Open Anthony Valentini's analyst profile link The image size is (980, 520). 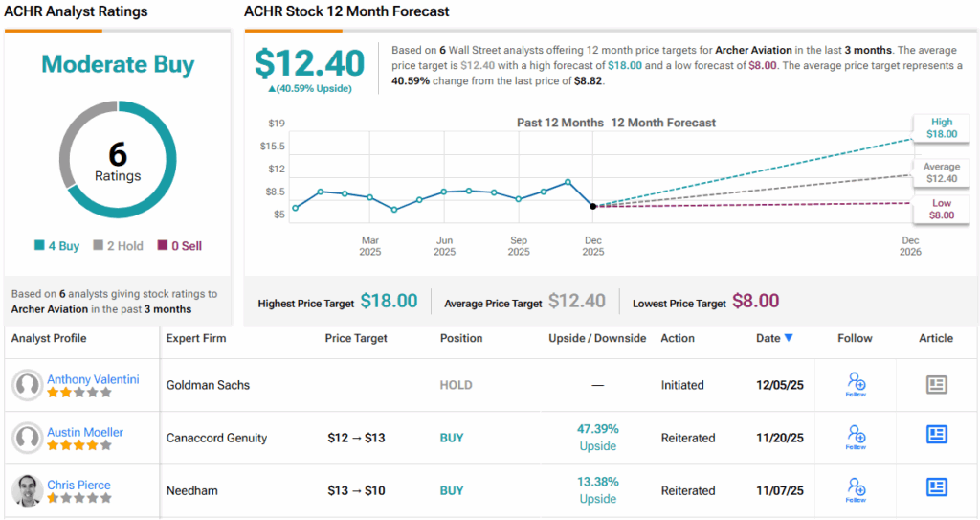point(93,379)
